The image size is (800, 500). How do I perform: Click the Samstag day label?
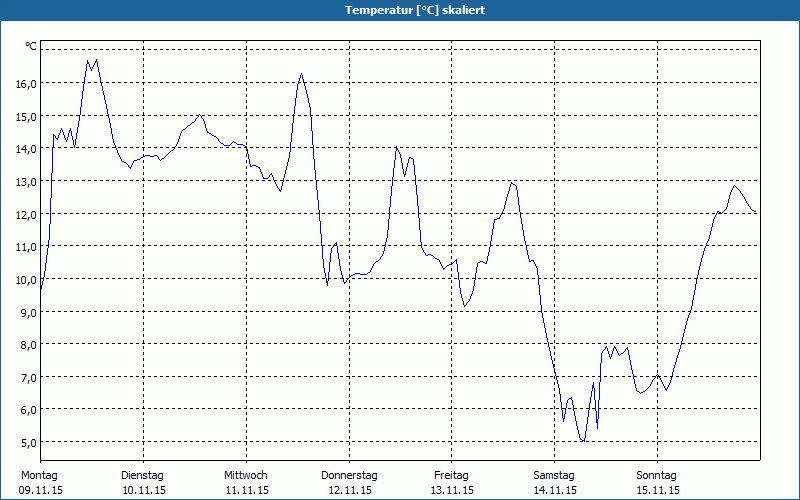pyautogui.click(x=554, y=476)
